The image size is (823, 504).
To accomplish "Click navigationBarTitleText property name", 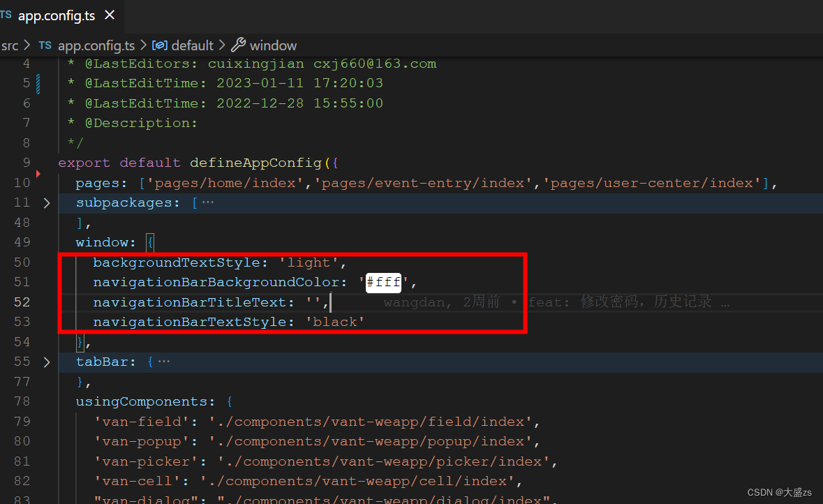I will click(x=189, y=302).
